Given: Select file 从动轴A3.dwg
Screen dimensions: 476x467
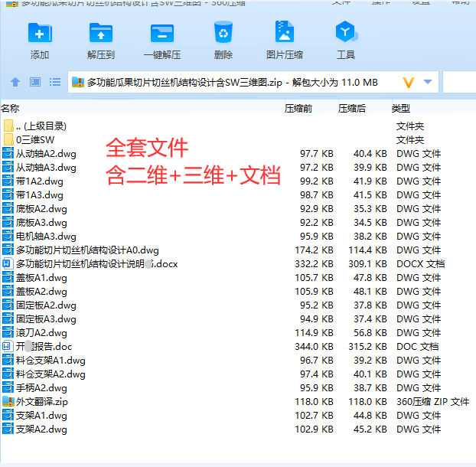Looking at the screenshot, I should coord(46,168).
